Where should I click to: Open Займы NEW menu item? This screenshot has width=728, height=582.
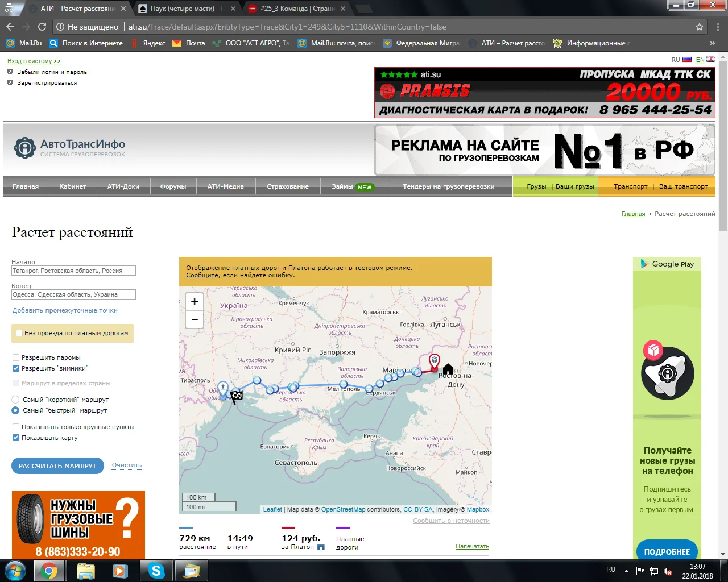click(353, 186)
